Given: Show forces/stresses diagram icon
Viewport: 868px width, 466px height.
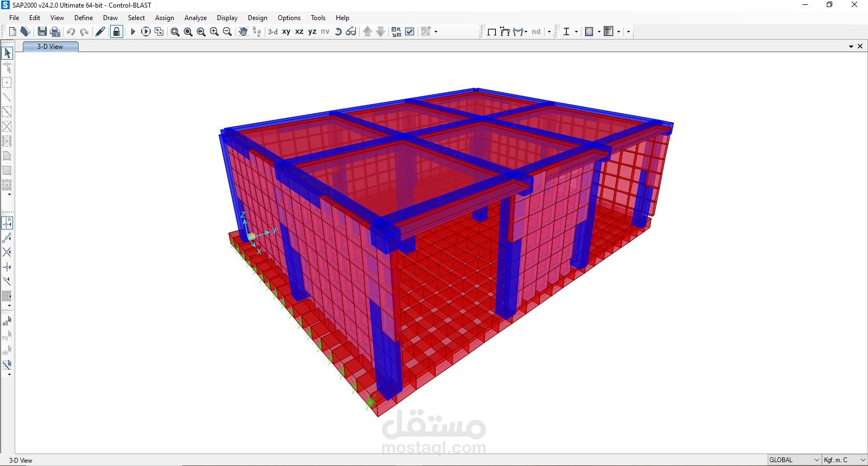Looking at the screenshot, I should point(519,31).
